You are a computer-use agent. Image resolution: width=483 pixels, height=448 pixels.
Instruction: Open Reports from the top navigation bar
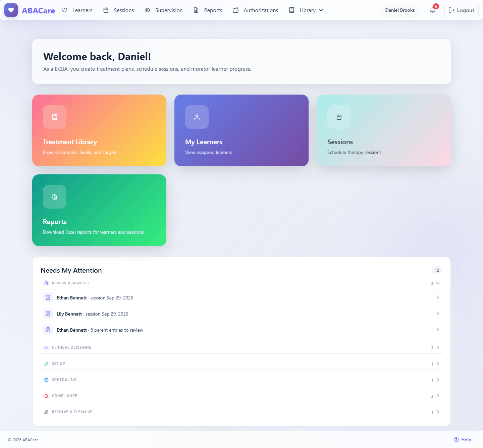[208, 10]
